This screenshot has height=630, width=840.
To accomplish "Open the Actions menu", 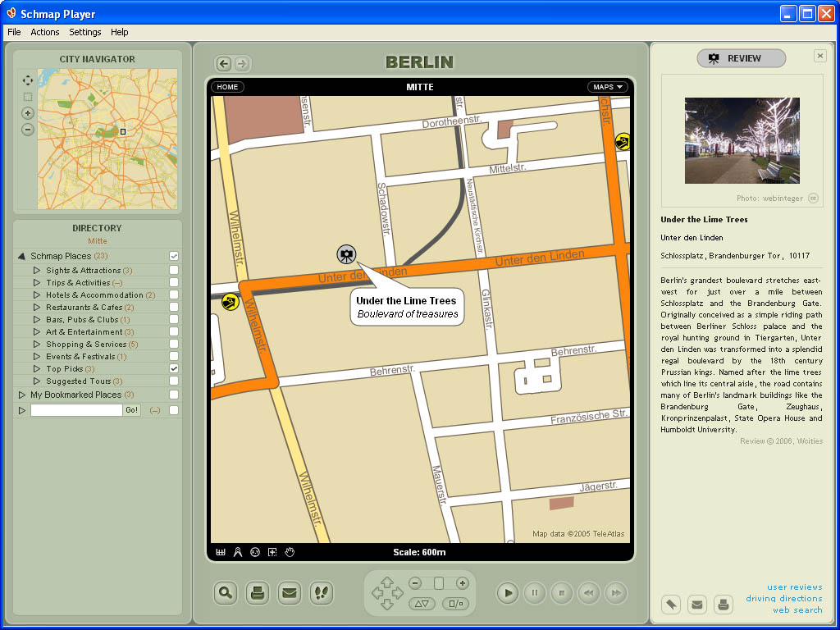I will point(45,32).
